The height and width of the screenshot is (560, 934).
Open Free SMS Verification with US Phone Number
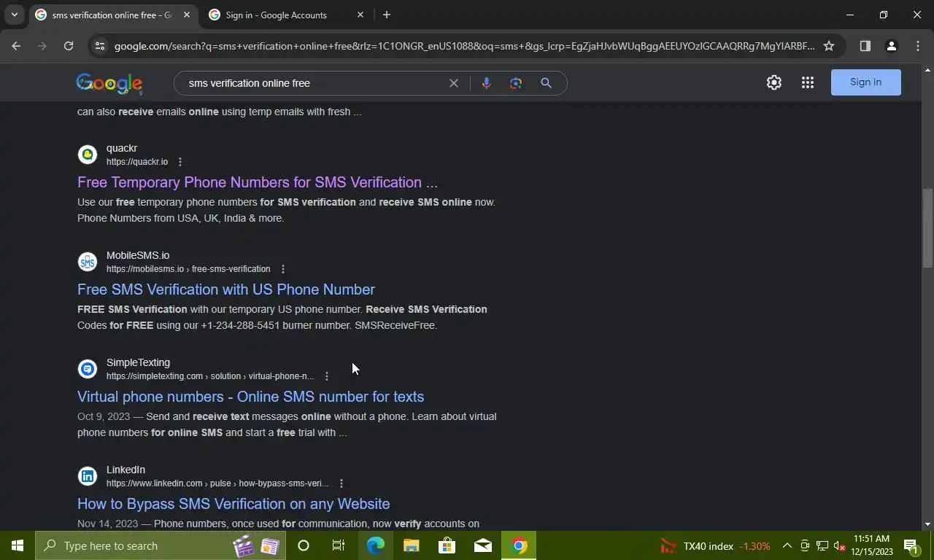(x=226, y=289)
